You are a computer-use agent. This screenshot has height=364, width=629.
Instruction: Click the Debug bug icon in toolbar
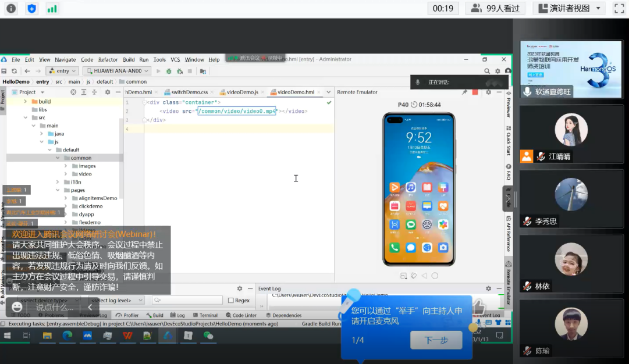click(169, 71)
